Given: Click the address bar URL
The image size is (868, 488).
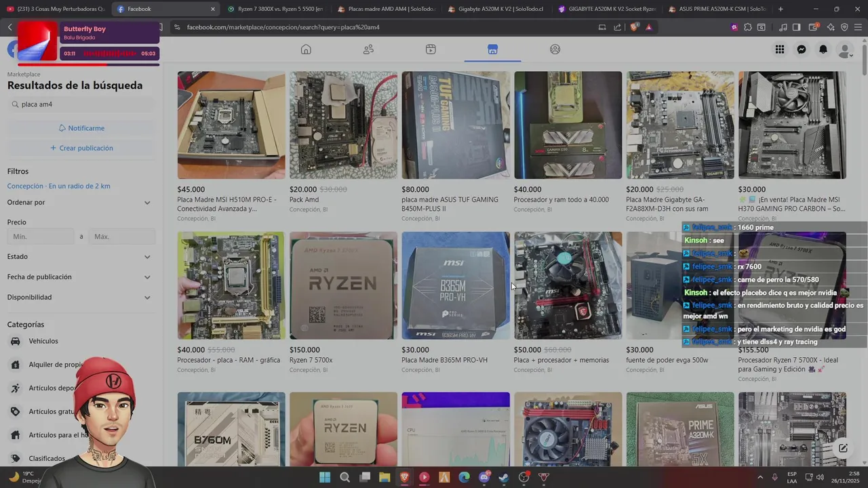Looking at the screenshot, I should (283, 27).
